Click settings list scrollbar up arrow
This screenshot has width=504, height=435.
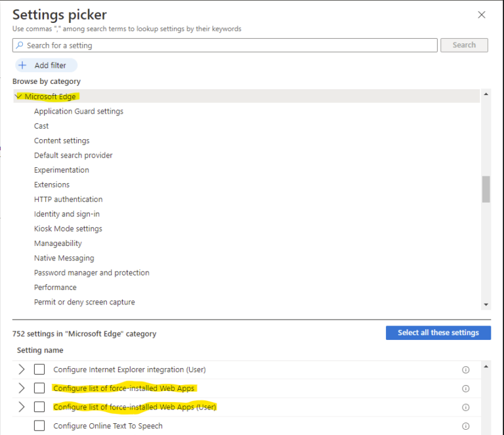pyautogui.click(x=486, y=367)
